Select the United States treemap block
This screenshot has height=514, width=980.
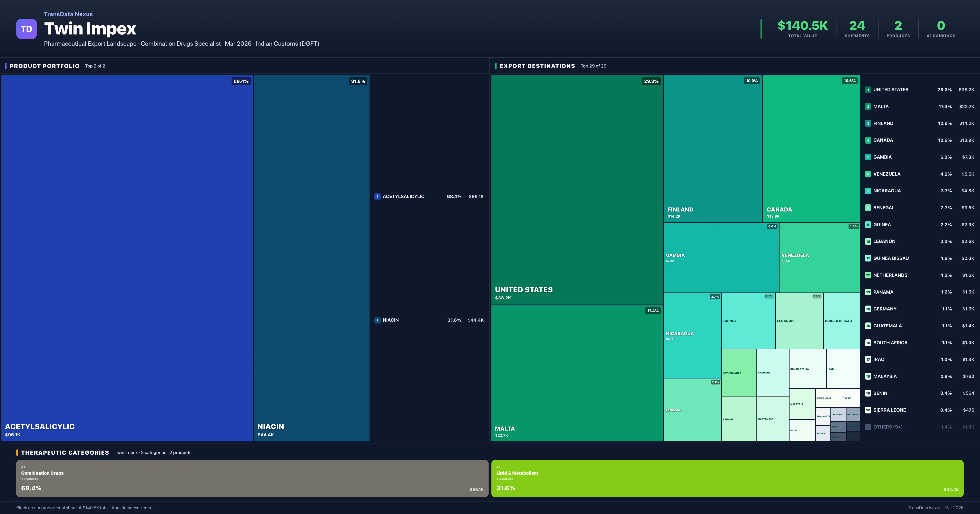pyautogui.click(x=577, y=189)
